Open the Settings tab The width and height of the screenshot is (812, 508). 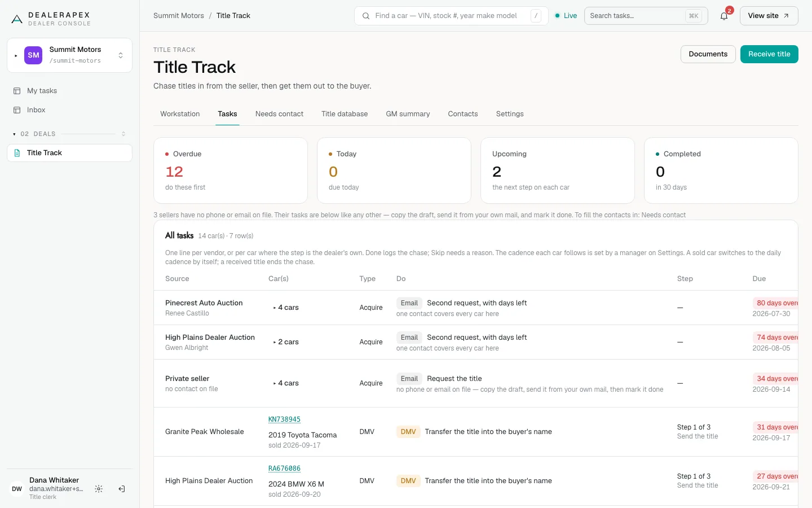[510, 114]
